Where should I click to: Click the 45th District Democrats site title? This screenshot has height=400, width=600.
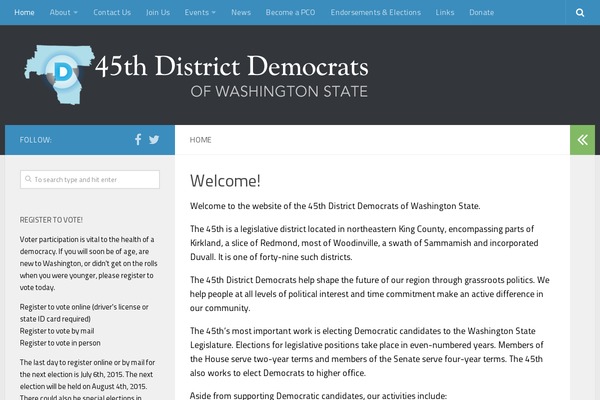[232, 67]
